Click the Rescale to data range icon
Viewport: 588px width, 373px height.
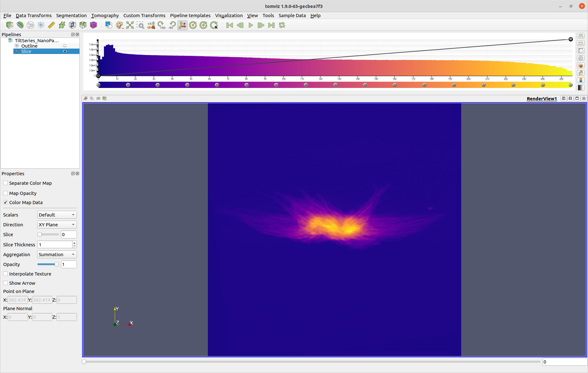click(x=581, y=36)
